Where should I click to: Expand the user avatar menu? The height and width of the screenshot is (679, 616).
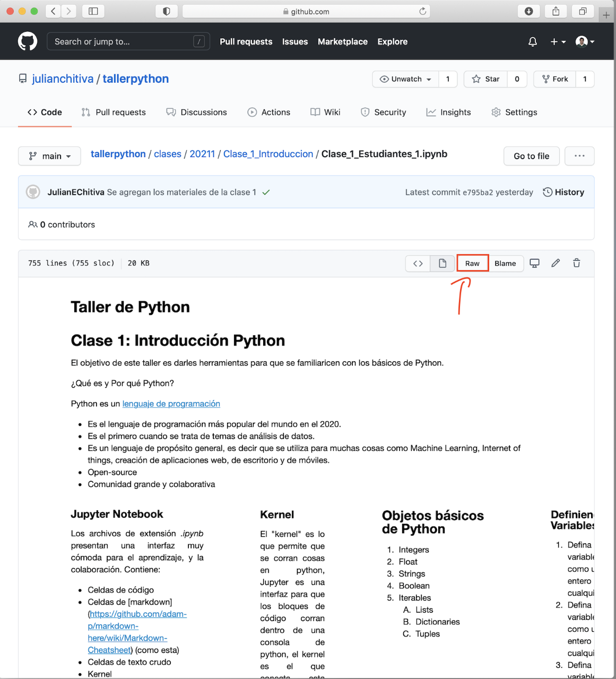tap(585, 41)
